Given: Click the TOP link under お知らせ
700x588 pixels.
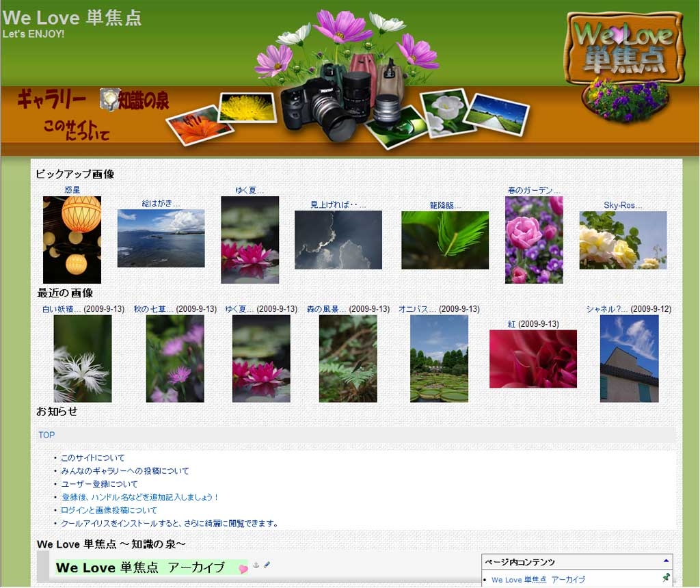Looking at the screenshot, I should [x=46, y=435].
